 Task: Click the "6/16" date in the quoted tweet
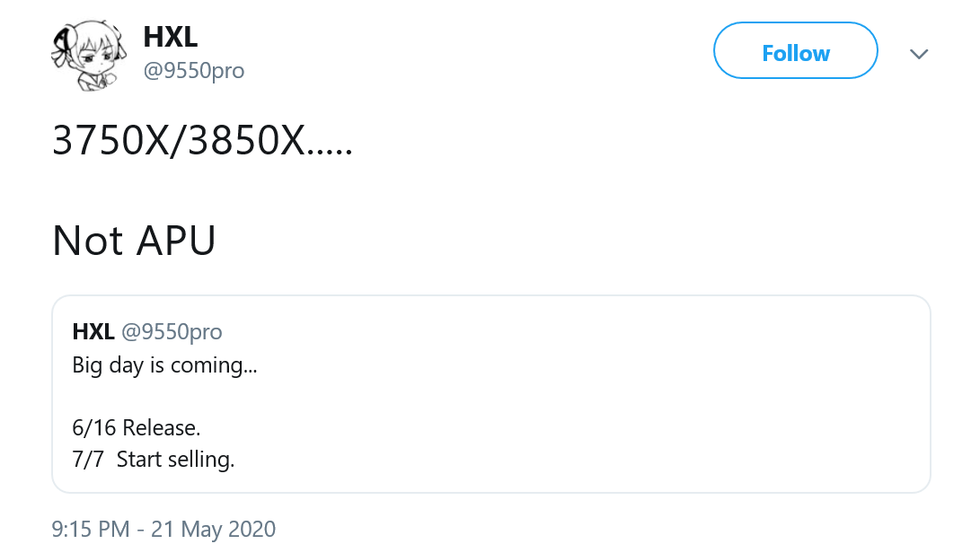click(94, 427)
